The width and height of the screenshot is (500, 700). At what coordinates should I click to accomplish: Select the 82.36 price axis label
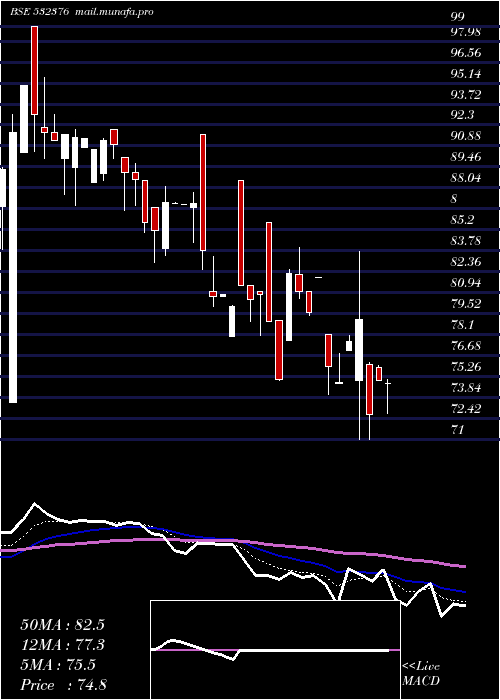[466, 262]
